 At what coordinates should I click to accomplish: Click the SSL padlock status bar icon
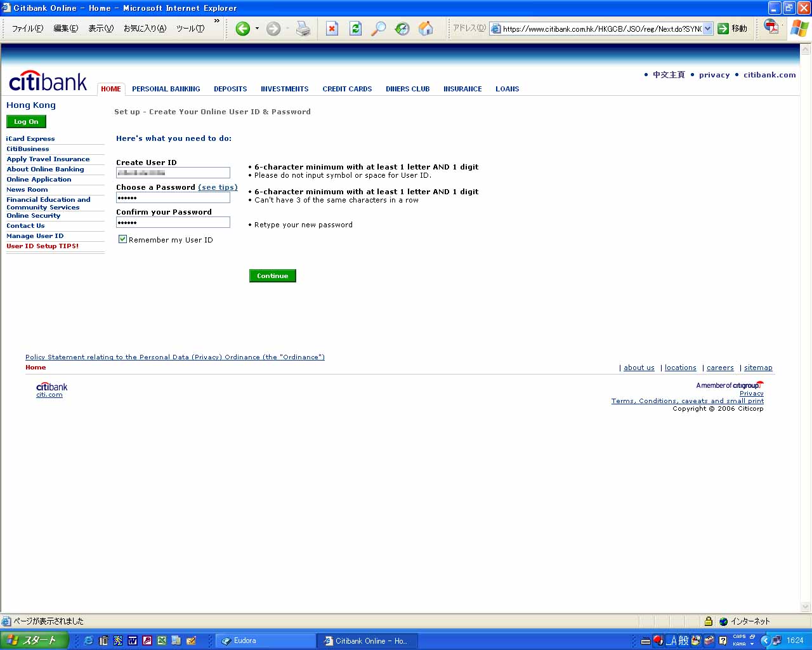709,621
